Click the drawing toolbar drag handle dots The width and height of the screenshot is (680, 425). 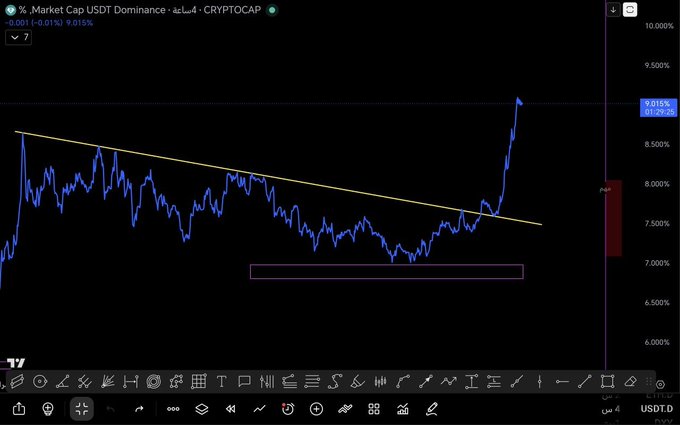click(649, 382)
